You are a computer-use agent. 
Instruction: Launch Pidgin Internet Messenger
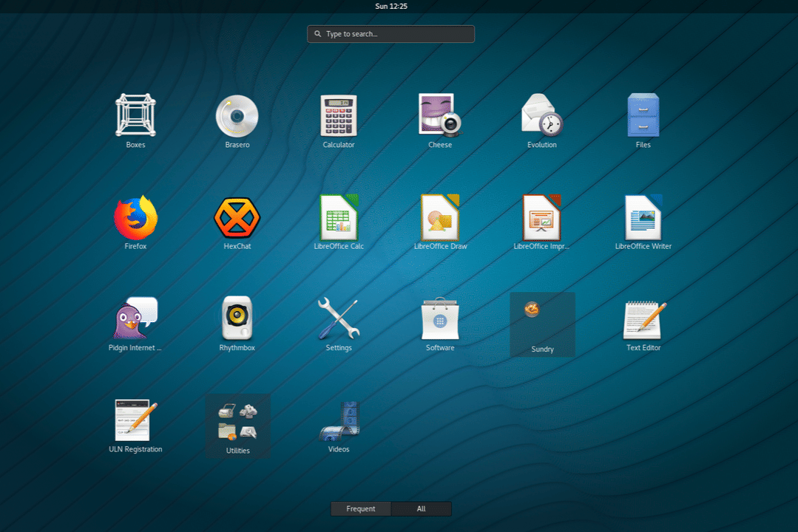pos(135,318)
